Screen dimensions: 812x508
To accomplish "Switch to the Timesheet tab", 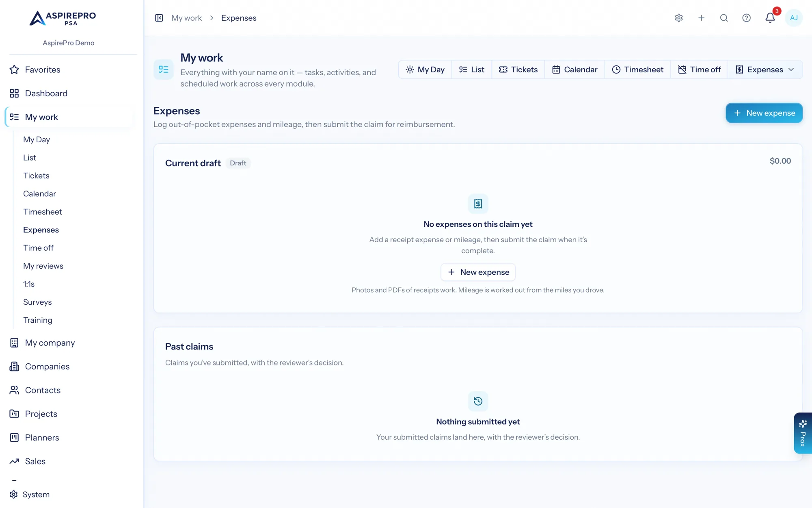I will point(637,69).
